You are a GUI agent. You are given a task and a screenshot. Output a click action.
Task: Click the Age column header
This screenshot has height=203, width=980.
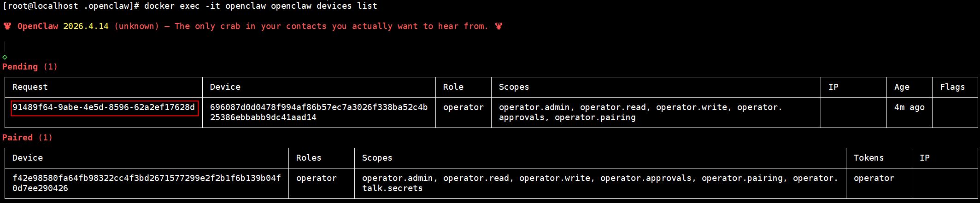[902, 87]
